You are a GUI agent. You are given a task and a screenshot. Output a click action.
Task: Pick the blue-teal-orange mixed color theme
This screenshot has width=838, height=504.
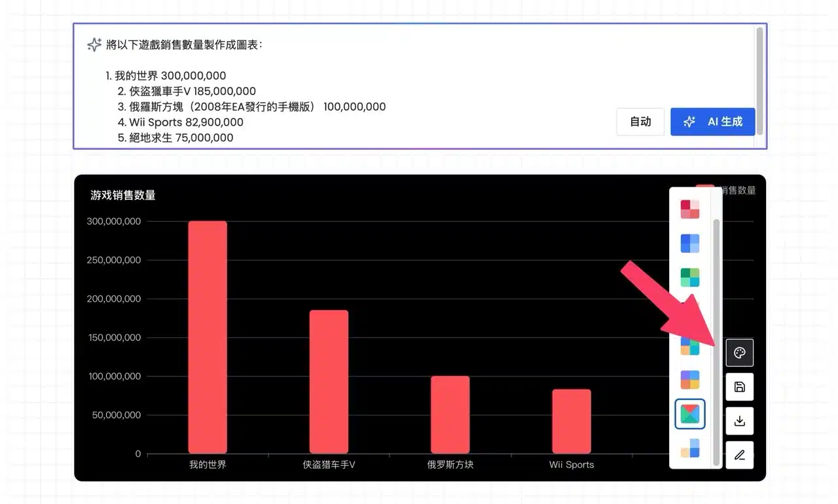690,346
